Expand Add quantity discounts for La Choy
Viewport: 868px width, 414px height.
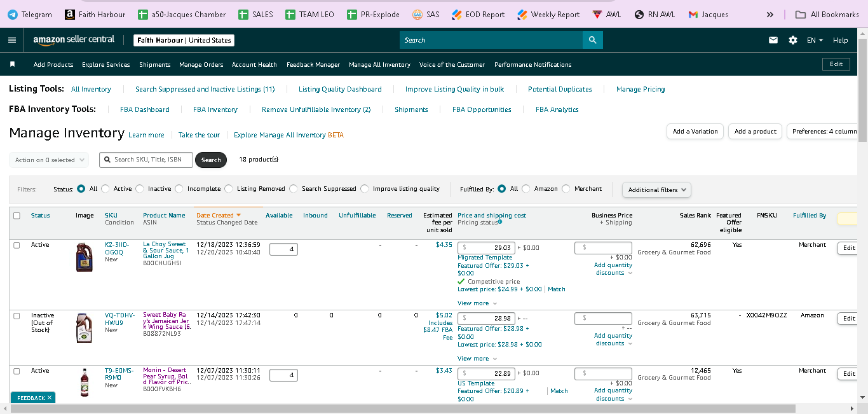click(613, 269)
